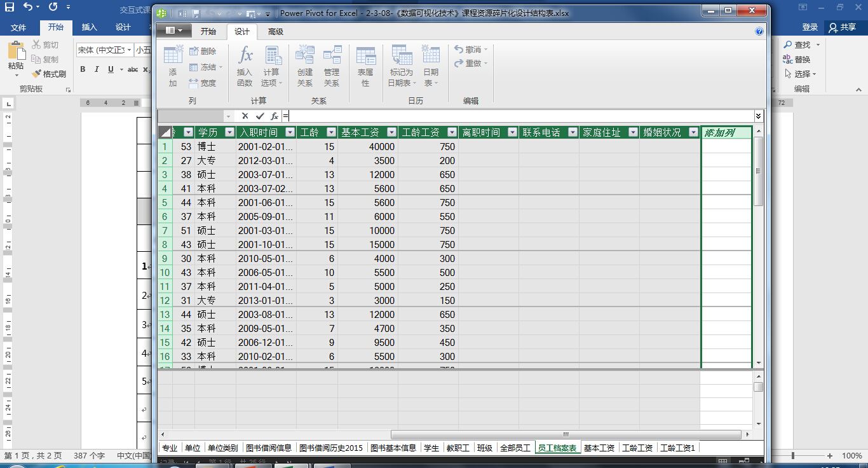Screen dimensions: 868x468
Task: Switch to the 高级 ribbon tab
Action: click(x=275, y=32)
